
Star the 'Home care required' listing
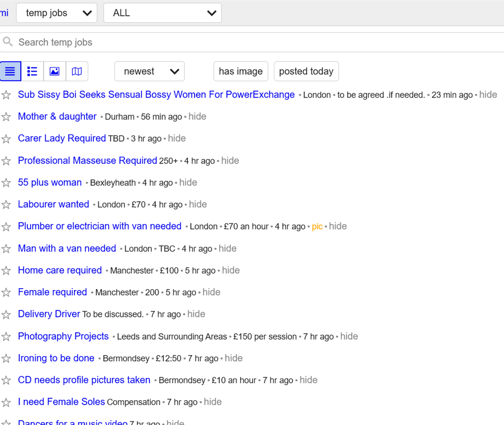tap(6, 270)
